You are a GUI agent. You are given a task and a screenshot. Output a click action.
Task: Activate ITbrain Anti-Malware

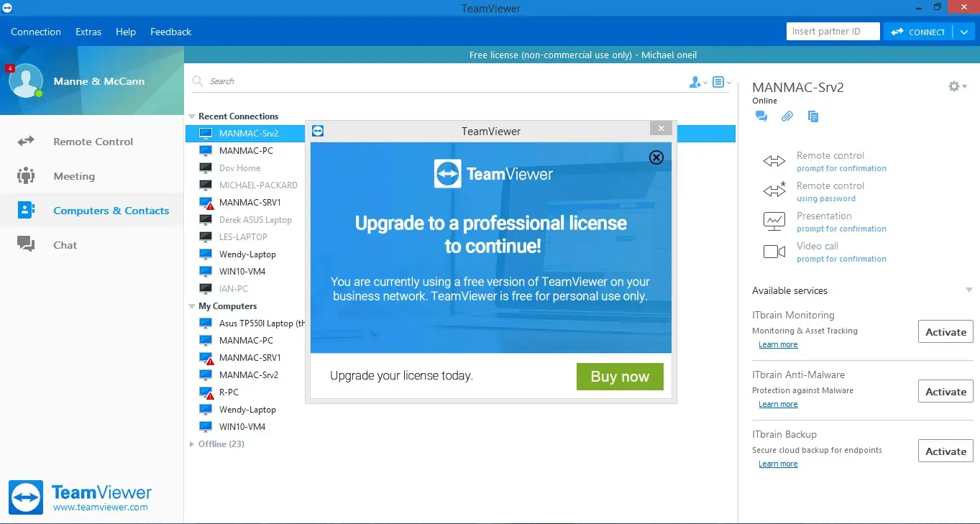pos(945,392)
